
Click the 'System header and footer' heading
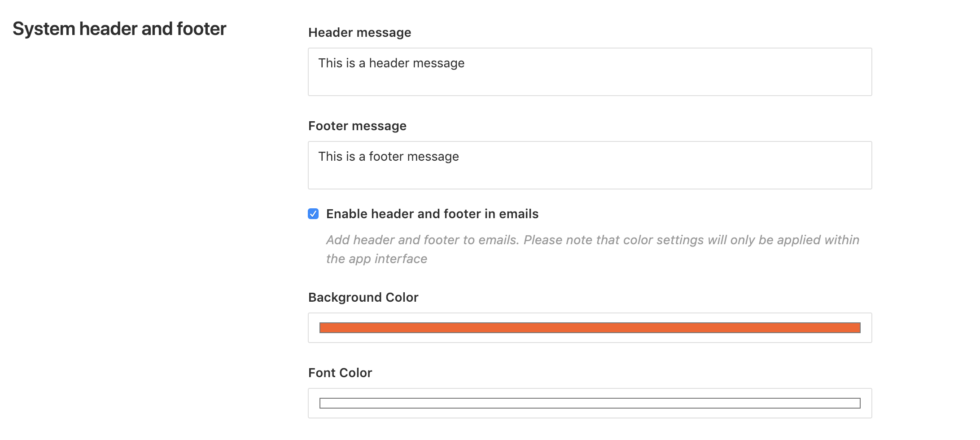119,29
